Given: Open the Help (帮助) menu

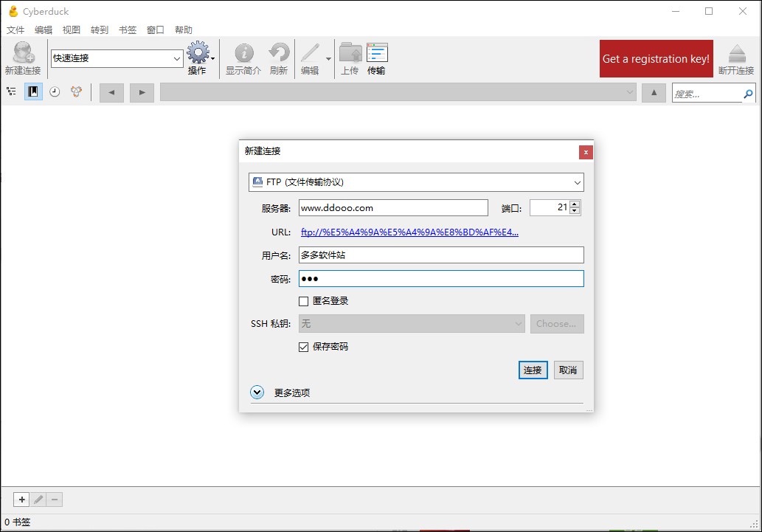Looking at the screenshot, I should (184, 30).
